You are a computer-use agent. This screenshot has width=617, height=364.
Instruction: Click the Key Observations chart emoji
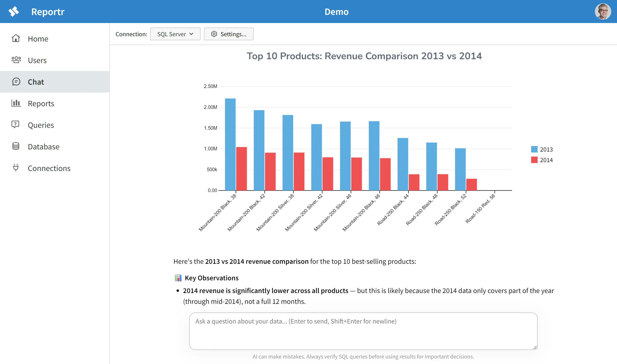pos(178,278)
